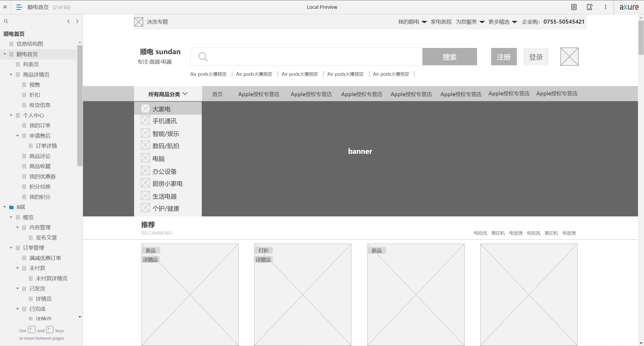Screen dimensions: 644x346
Task: Toggle the sitemap hamburger menu icon
Action: coord(19,7)
